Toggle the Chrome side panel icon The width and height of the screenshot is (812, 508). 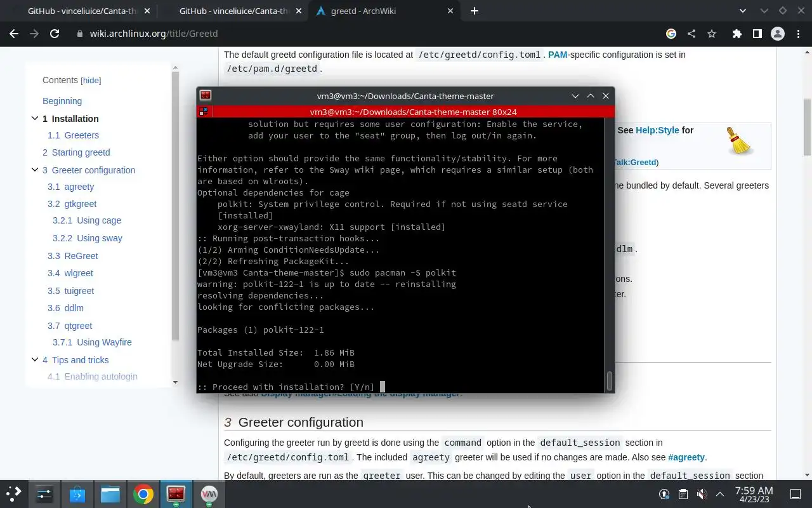click(757, 34)
